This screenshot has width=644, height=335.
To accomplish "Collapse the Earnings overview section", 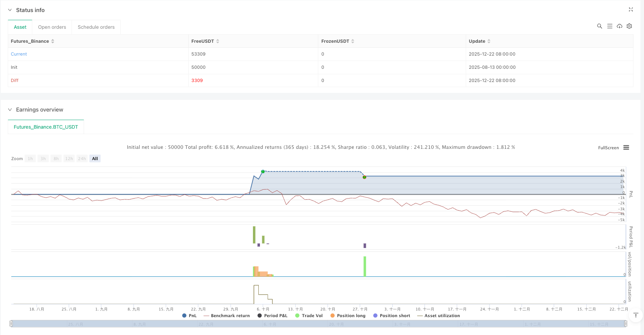I will pyautogui.click(x=10, y=110).
